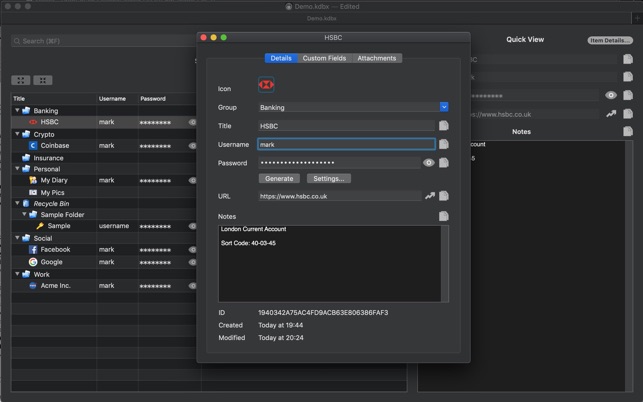Screen dimensions: 643x402
Task: Reveal password in HSBC dialog
Action: (x=429, y=162)
